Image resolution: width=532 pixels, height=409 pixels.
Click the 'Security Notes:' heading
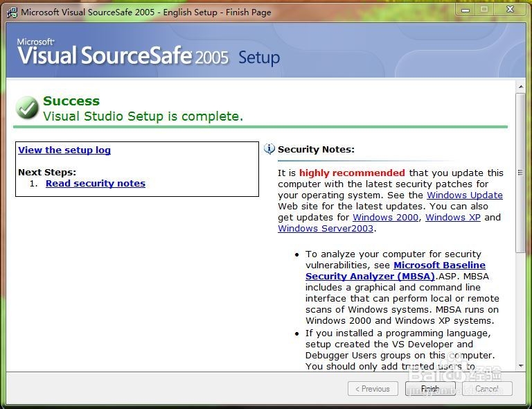click(x=316, y=149)
